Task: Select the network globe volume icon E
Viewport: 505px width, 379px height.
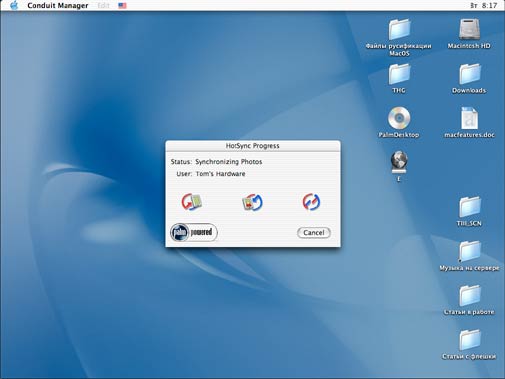Action: (399, 162)
